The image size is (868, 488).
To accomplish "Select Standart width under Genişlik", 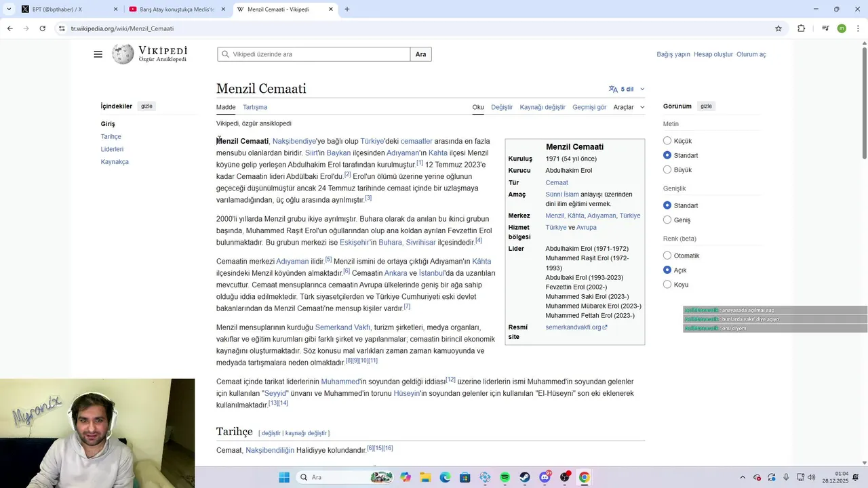I will pyautogui.click(x=667, y=205).
